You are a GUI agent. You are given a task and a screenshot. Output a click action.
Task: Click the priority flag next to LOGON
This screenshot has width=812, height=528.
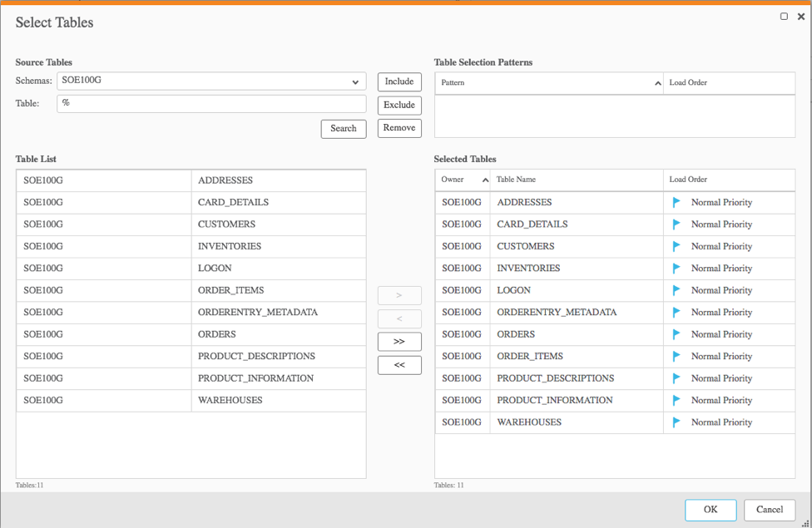point(676,290)
